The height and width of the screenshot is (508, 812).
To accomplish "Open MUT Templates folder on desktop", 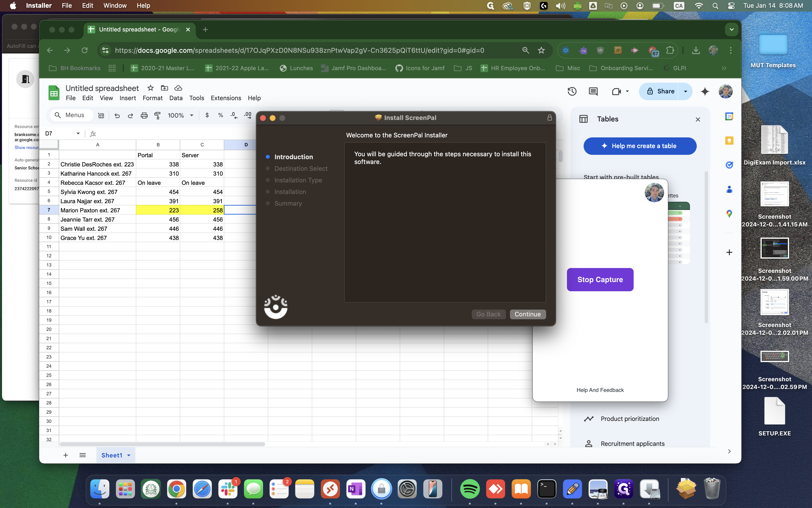I will 773,50.
